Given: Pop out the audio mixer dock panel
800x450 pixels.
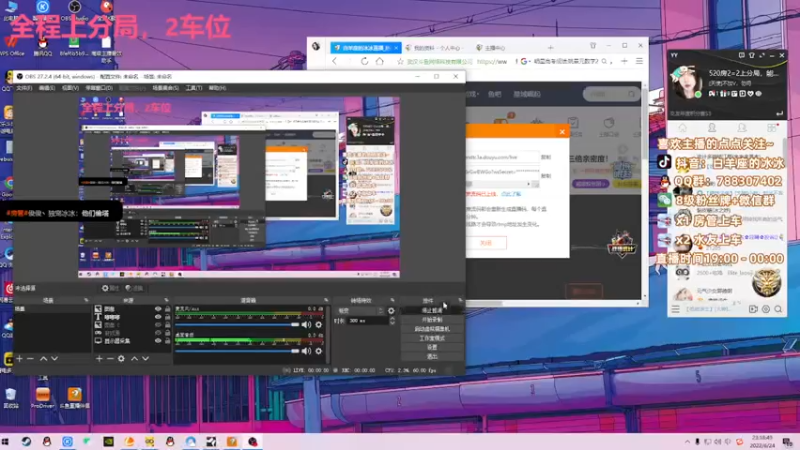Looking at the screenshot, I should tap(326, 300).
